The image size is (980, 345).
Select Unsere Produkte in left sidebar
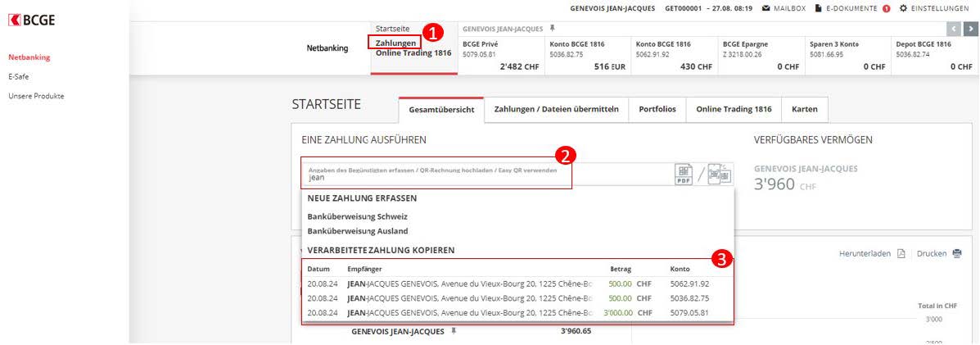[x=36, y=97]
